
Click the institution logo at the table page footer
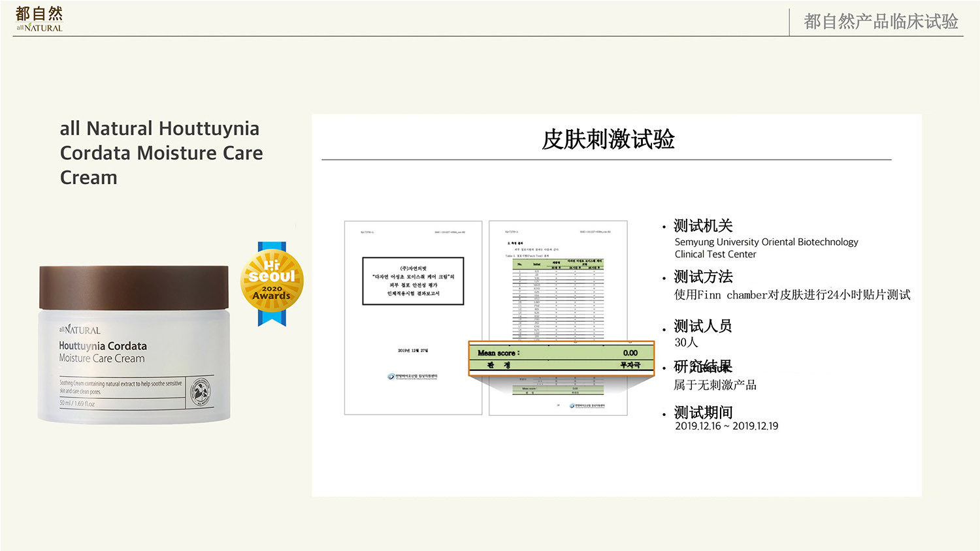pos(588,405)
